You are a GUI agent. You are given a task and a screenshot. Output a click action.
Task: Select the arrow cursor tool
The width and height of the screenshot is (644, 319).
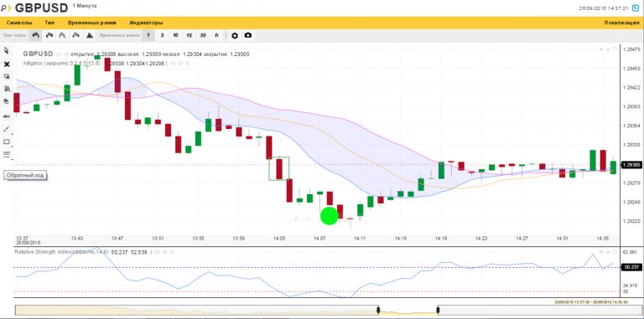point(7,50)
